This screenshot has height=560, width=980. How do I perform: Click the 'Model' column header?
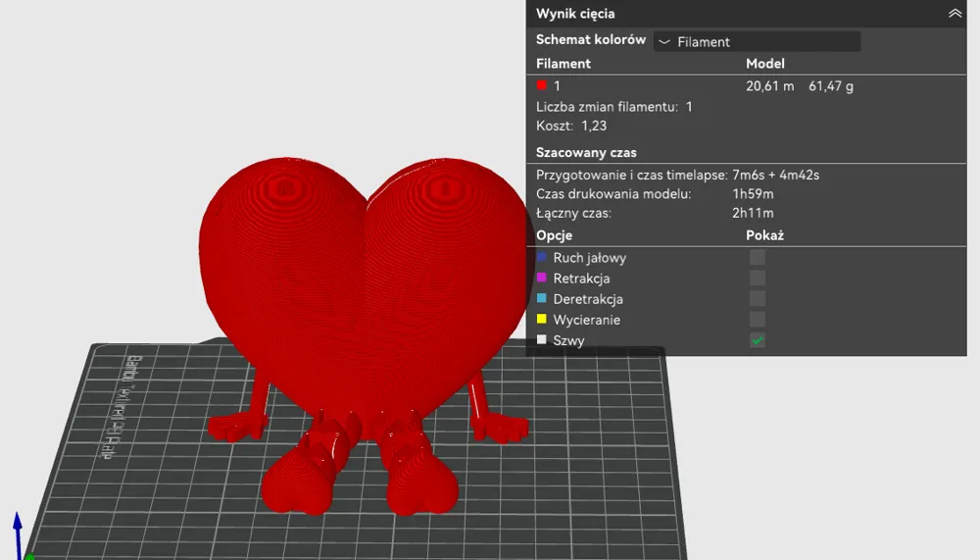pyautogui.click(x=765, y=64)
